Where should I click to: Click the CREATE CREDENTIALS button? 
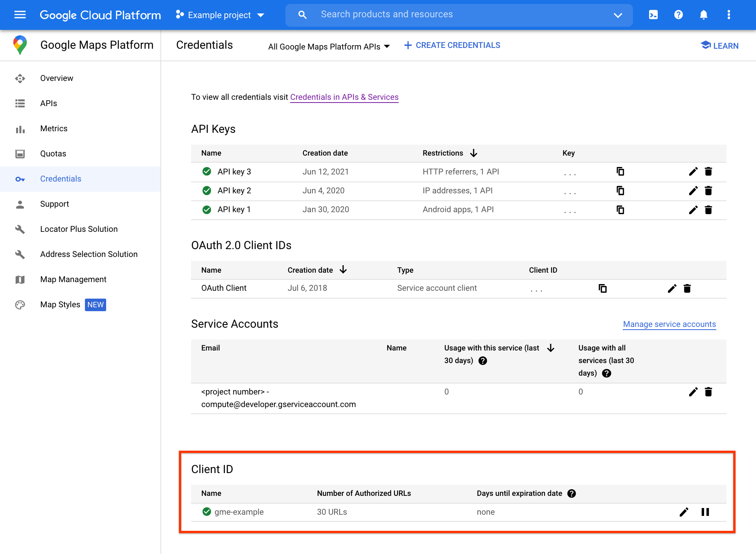coord(451,45)
